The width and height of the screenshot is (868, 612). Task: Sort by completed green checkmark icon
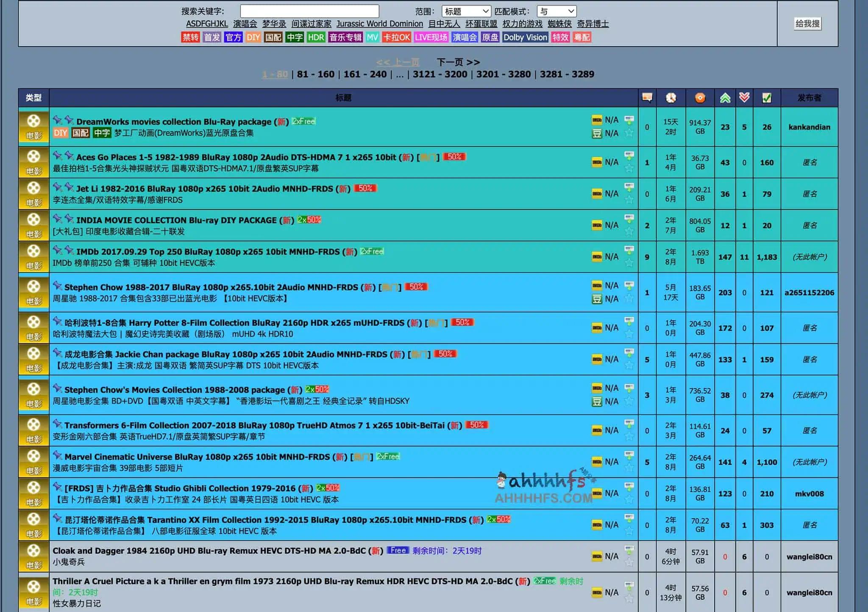pyautogui.click(x=766, y=98)
